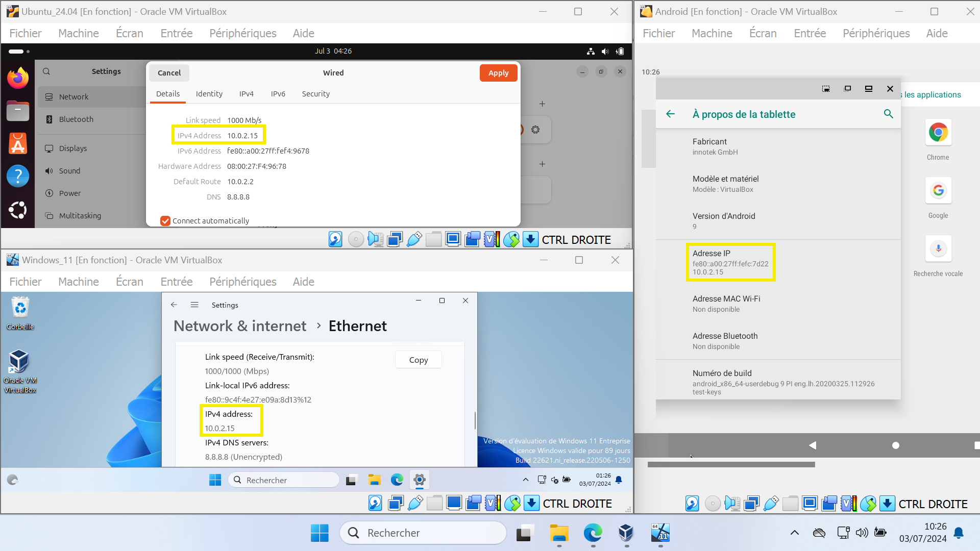The image size is (980, 551).
Task: Open VirtualBox icon on host taskbar
Action: point(626,533)
